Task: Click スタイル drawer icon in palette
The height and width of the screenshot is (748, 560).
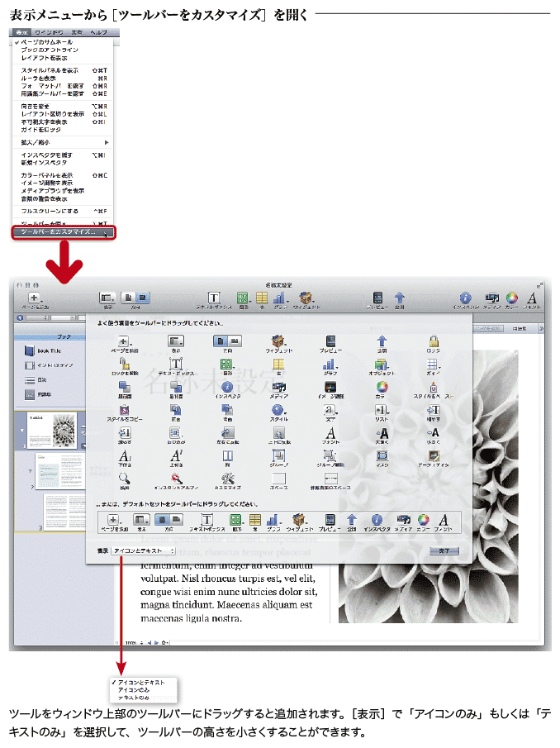Action: point(279,410)
